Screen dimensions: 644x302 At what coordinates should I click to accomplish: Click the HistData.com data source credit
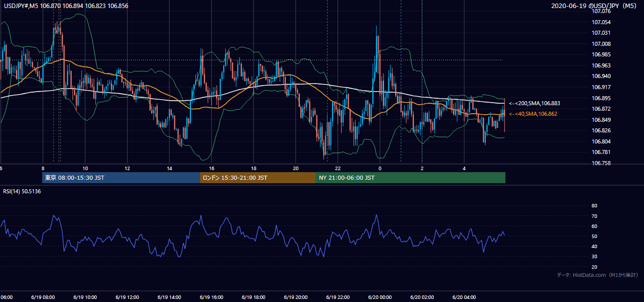point(598,275)
